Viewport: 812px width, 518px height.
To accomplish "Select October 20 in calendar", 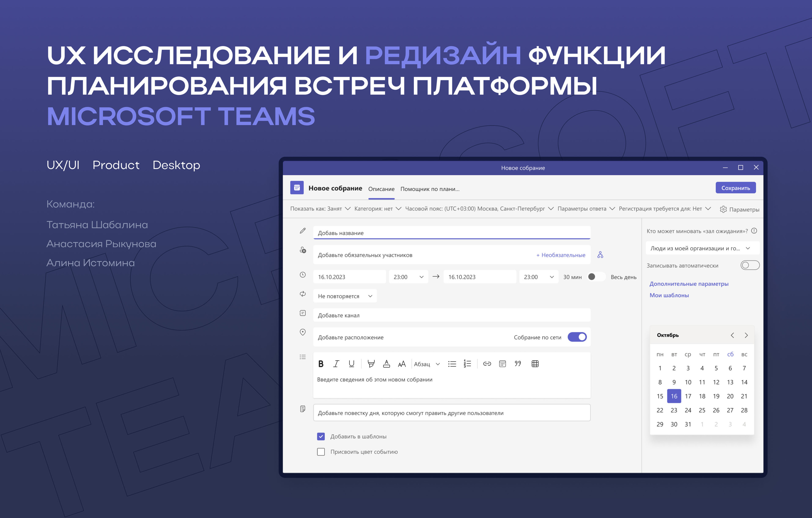I will (730, 396).
